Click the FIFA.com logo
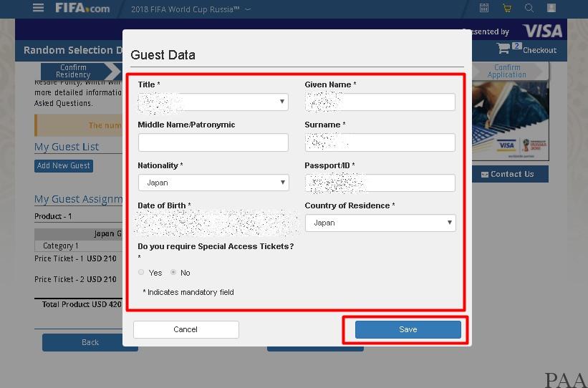Screen dimensions: 588x388 pos(82,8)
